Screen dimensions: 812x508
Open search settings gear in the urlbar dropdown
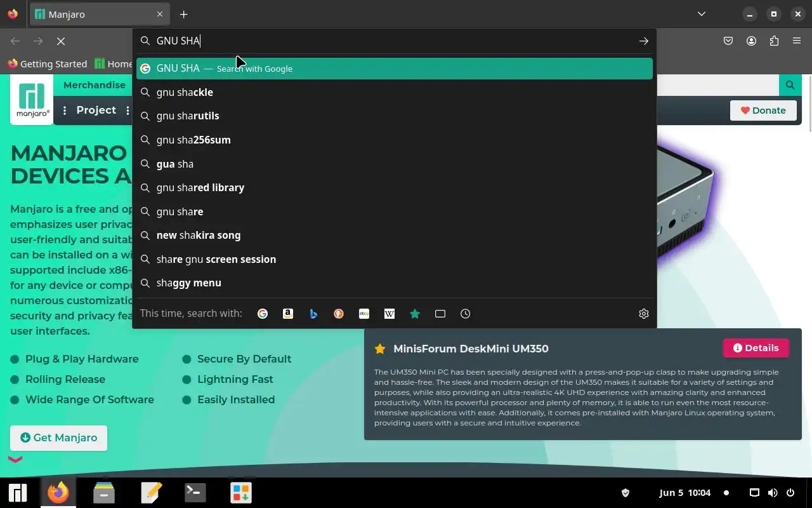644,314
